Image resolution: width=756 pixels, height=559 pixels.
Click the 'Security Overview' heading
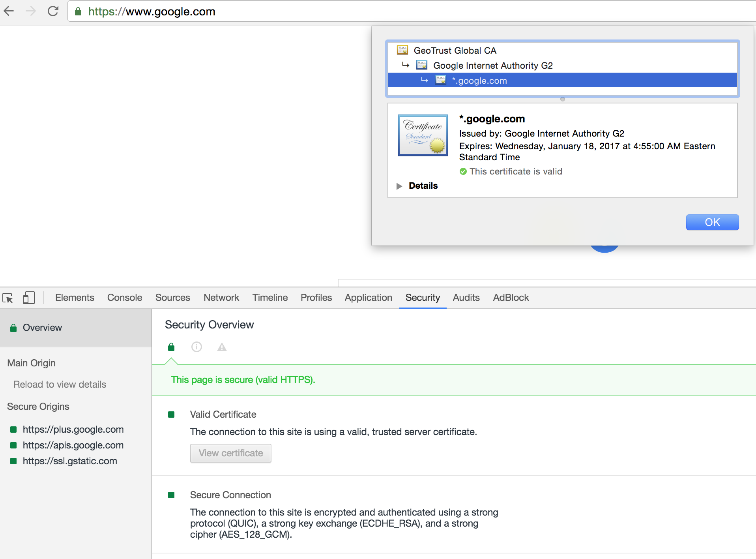click(209, 325)
